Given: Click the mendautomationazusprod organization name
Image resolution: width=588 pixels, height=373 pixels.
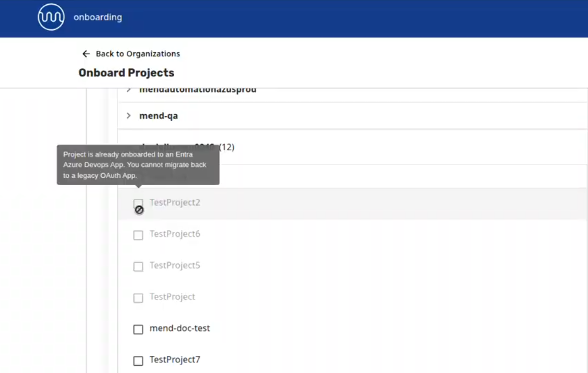Looking at the screenshot, I should pos(198,90).
